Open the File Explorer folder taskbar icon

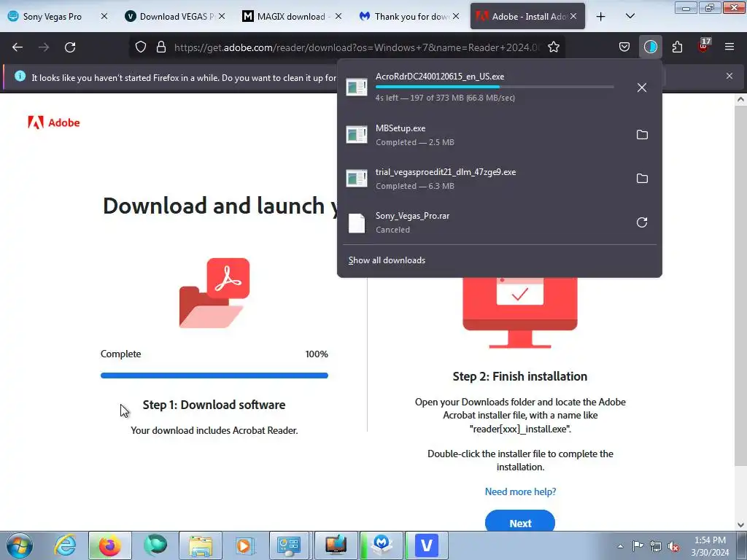pos(201,545)
